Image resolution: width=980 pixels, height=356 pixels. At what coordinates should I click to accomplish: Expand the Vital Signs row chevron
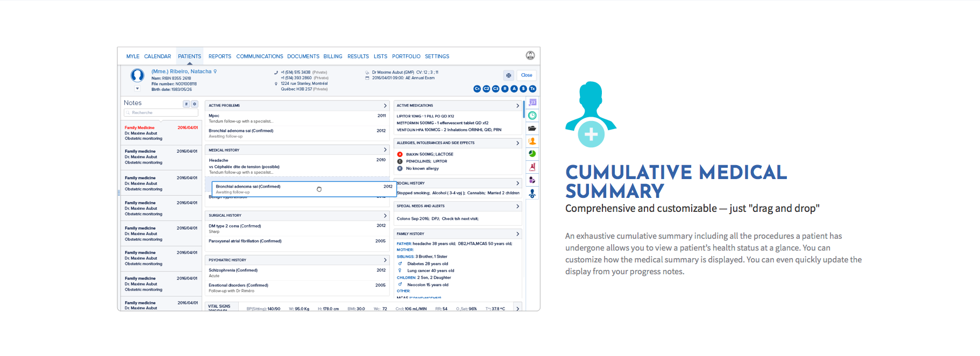(x=517, y=309)
